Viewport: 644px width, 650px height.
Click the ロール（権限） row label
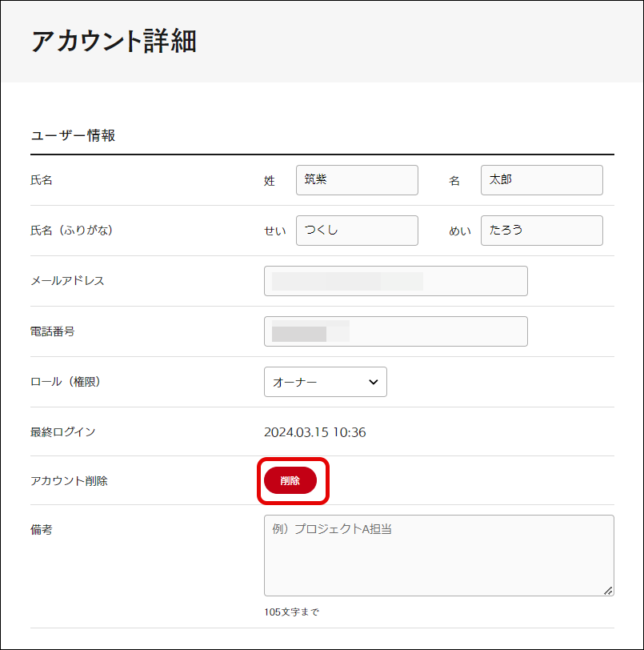pyautogui.click(x=65, y=382)
